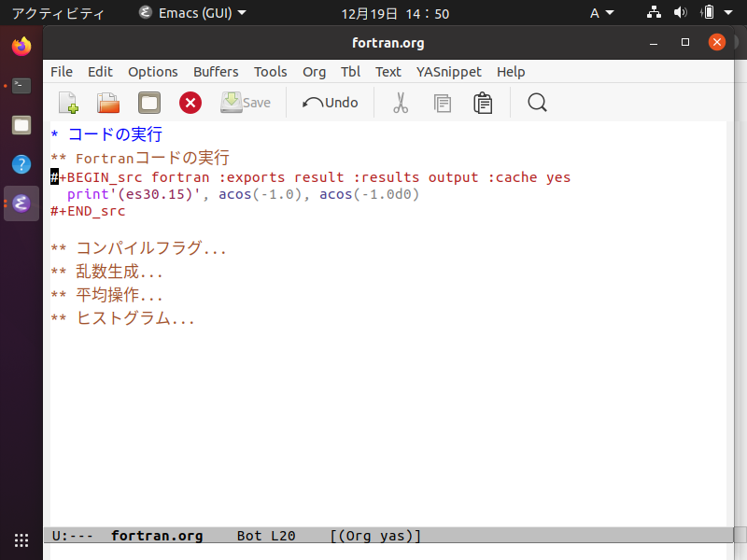The image size is (747, 560).
Task: Create a new file via the toolbar
Action: tap(66, 103)
